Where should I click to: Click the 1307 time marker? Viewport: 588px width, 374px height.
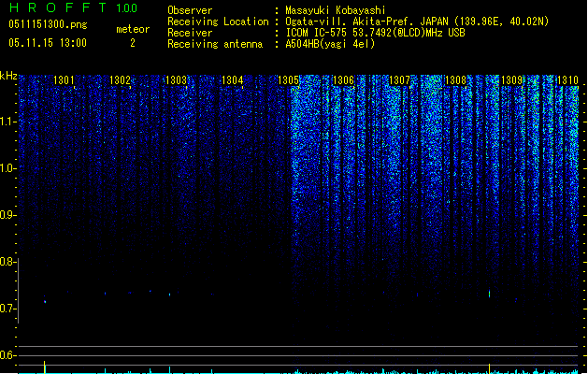pyautogui.click(x=400, y=80)
